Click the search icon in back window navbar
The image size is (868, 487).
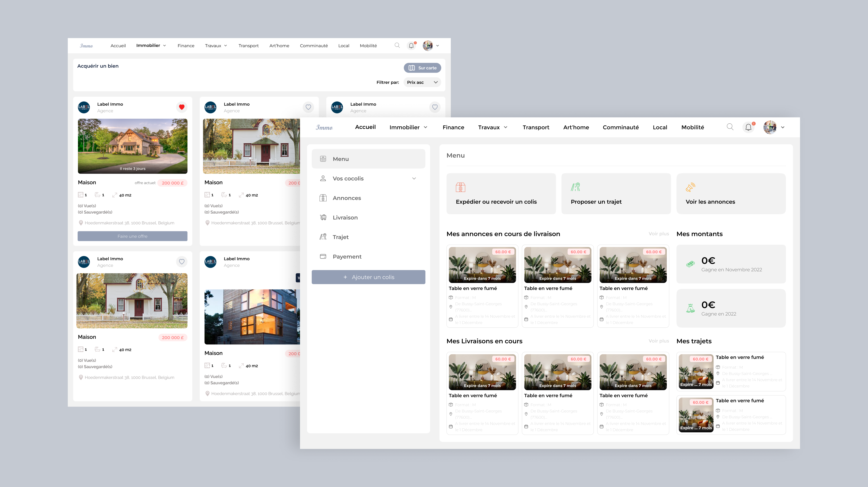pos(397,45)
